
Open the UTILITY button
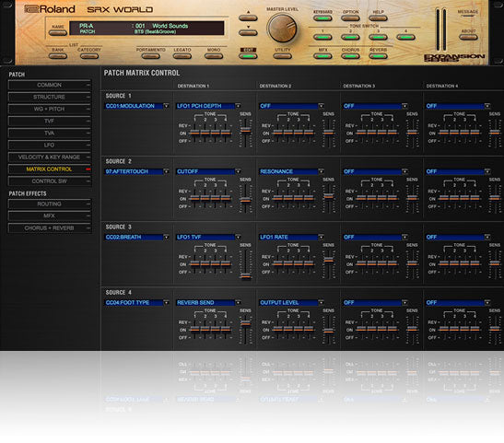click(282, 56)
